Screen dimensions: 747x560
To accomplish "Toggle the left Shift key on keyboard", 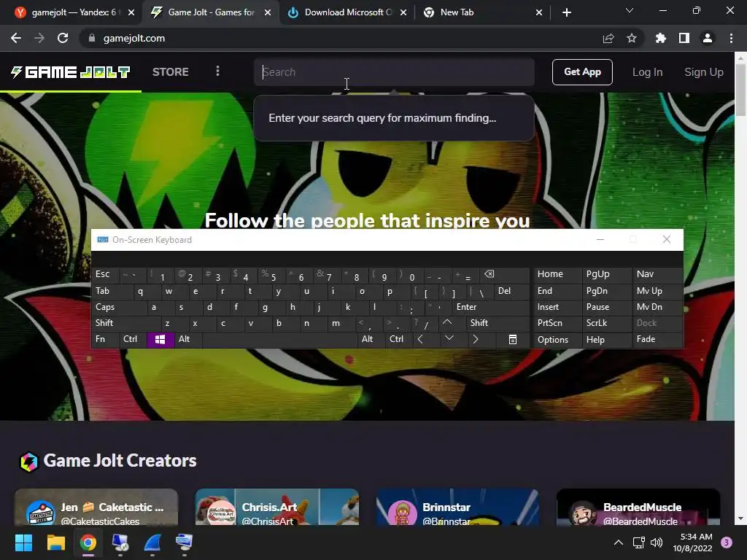I will click(125, 323).
